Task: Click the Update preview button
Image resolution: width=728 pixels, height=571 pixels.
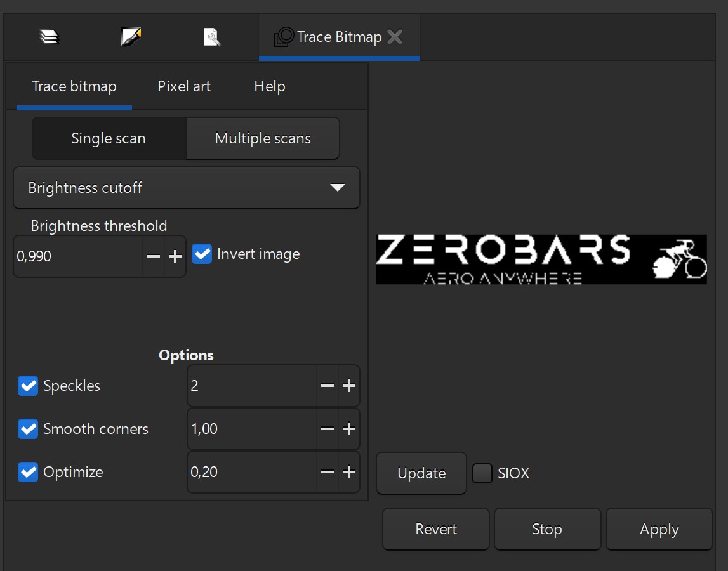Action: 421,473
